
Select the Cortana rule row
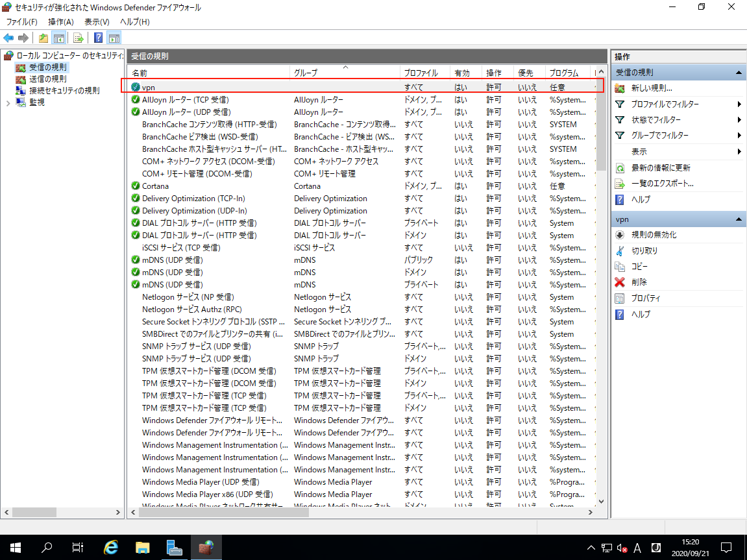click(x=362, y=186)
